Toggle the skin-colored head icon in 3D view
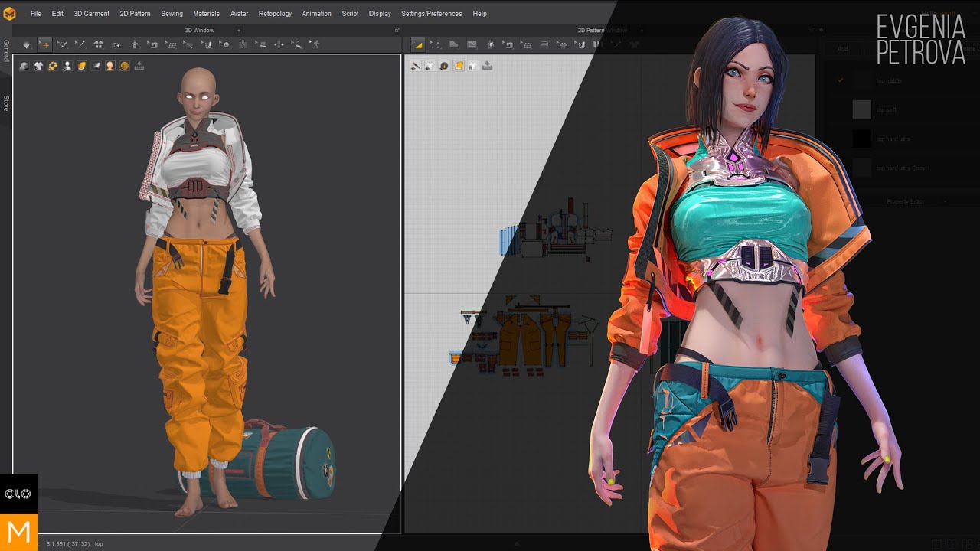 click(110, 67)
